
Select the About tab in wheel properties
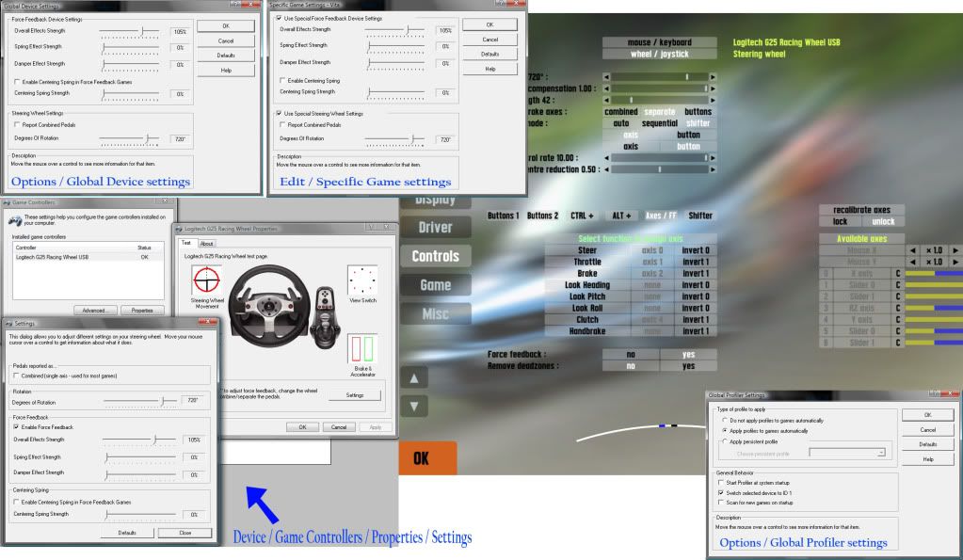[x=206, y=243]
